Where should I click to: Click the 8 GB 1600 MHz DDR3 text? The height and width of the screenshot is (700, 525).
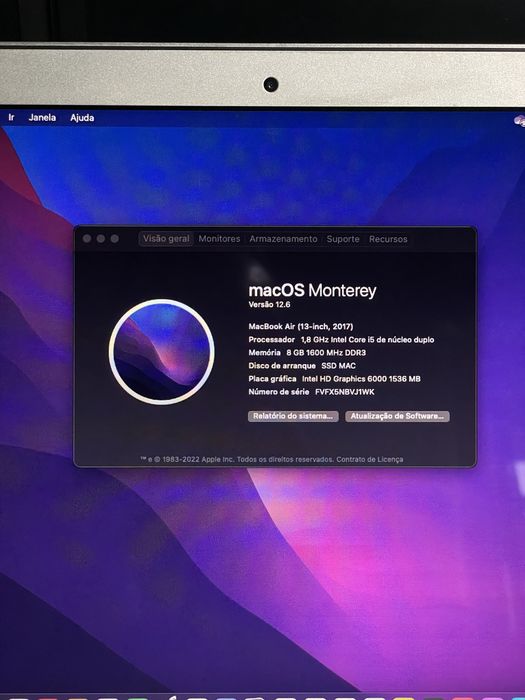(x=326, y=353)
